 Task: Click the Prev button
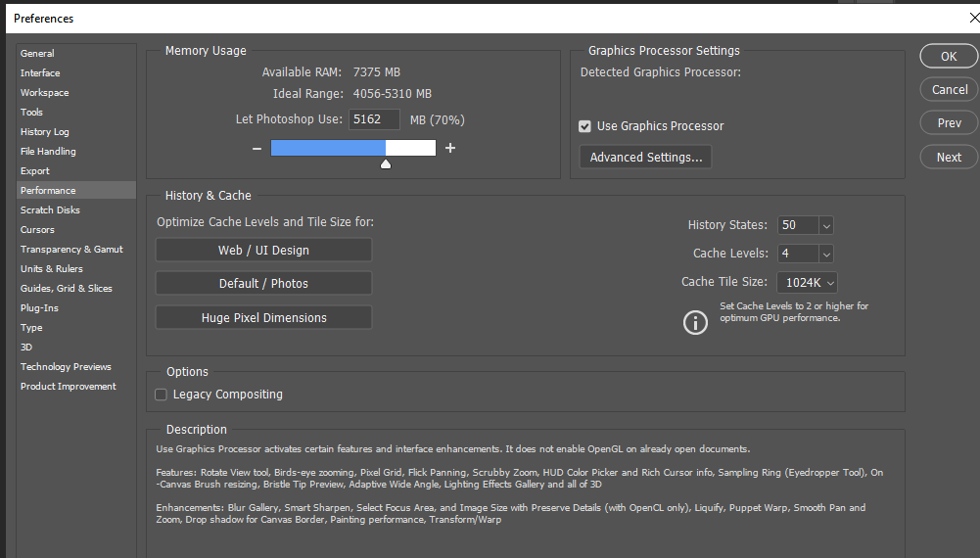[949, 123]
